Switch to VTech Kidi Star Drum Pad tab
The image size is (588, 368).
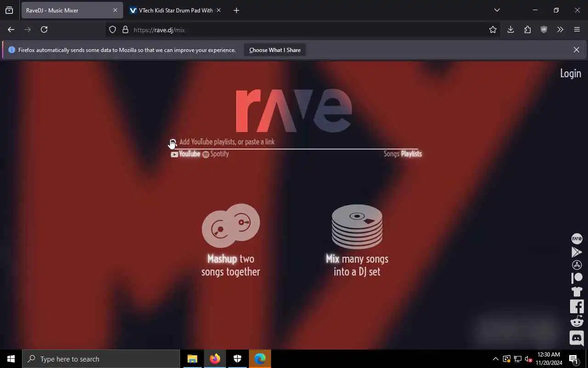tap(175, 10)
